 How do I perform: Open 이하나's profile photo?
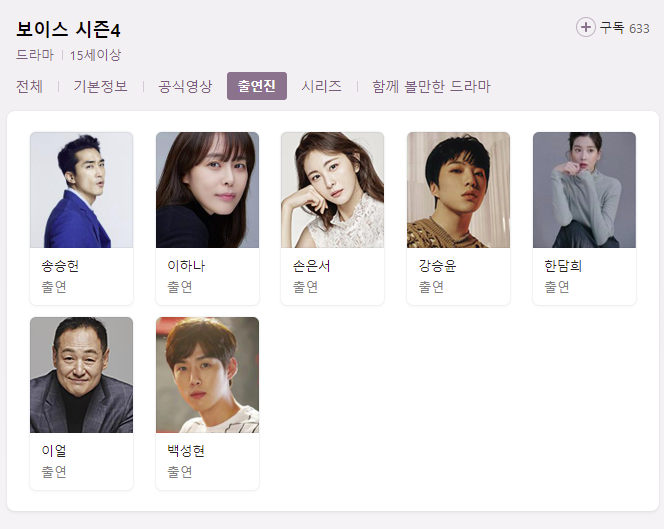click(208, 190)
